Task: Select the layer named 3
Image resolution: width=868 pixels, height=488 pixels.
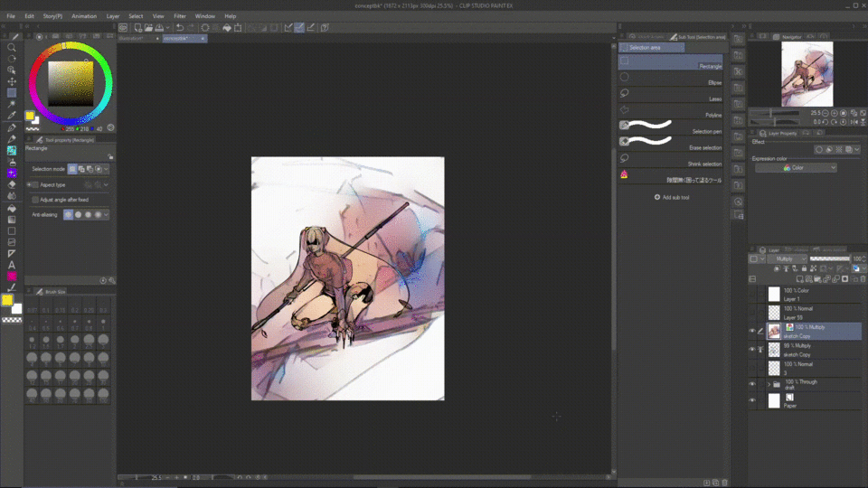Action: [813, 368]
